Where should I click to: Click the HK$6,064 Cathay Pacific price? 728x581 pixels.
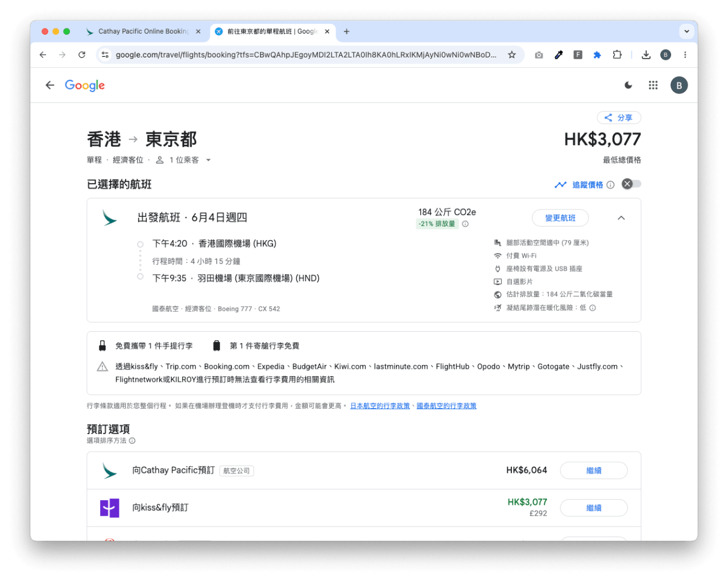(x=527, y=471)
